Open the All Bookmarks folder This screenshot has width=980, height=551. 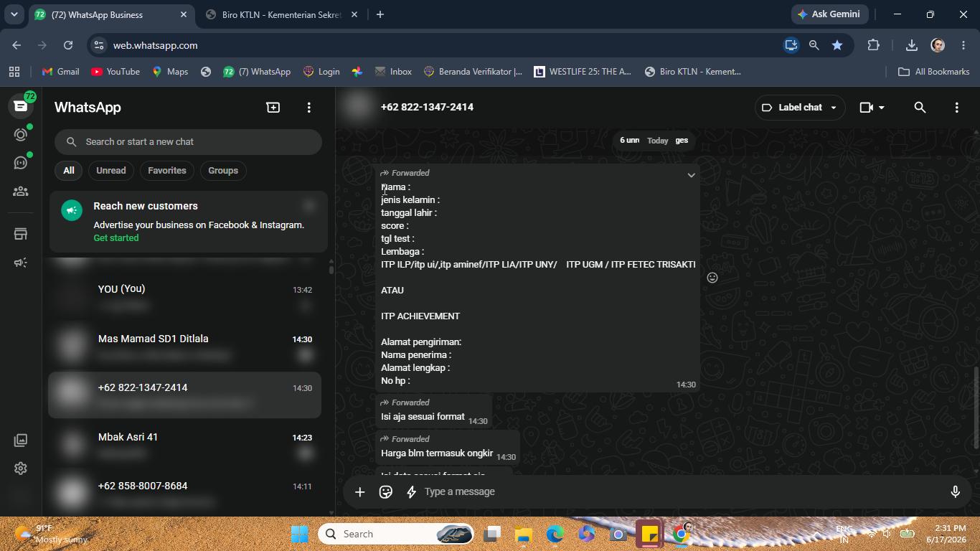coord(933,72)
